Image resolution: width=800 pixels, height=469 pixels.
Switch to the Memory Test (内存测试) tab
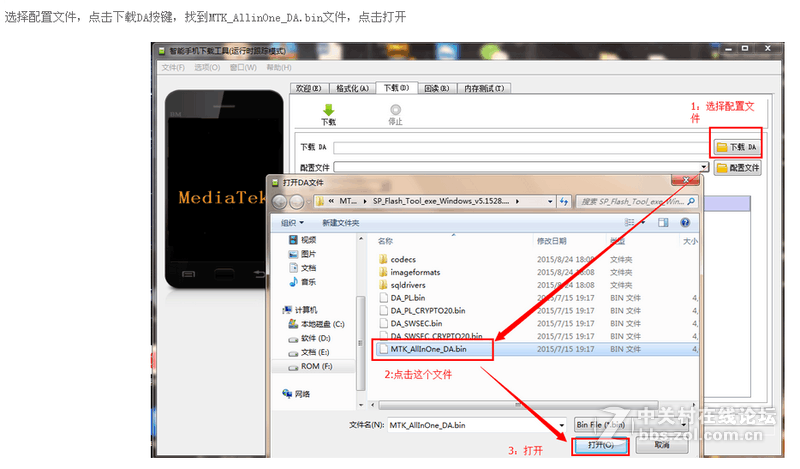[484, 88]
